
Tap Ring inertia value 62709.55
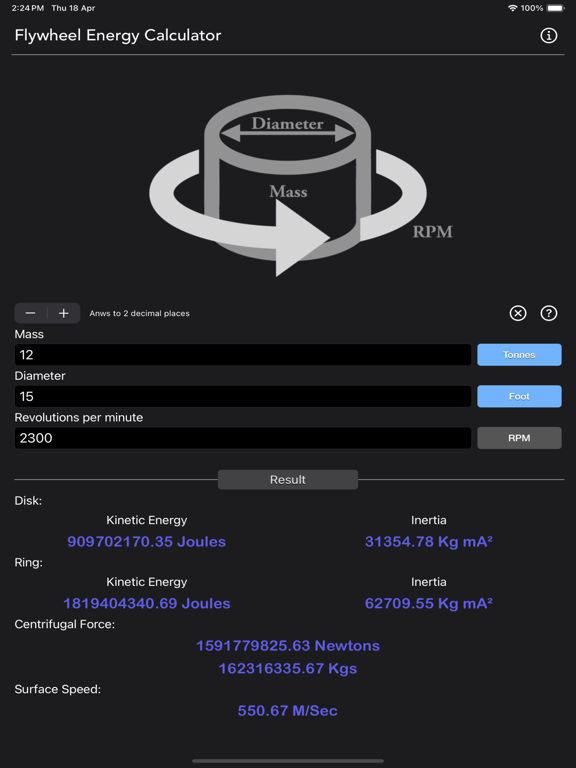429,603
